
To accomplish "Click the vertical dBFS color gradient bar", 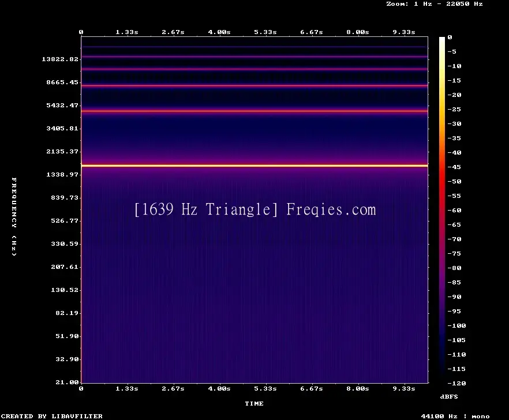I will (442, 210).
